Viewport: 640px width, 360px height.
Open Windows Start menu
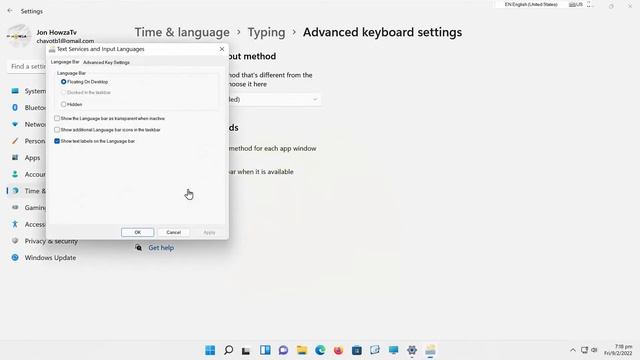pyautogui.click(x=210, y=350)
